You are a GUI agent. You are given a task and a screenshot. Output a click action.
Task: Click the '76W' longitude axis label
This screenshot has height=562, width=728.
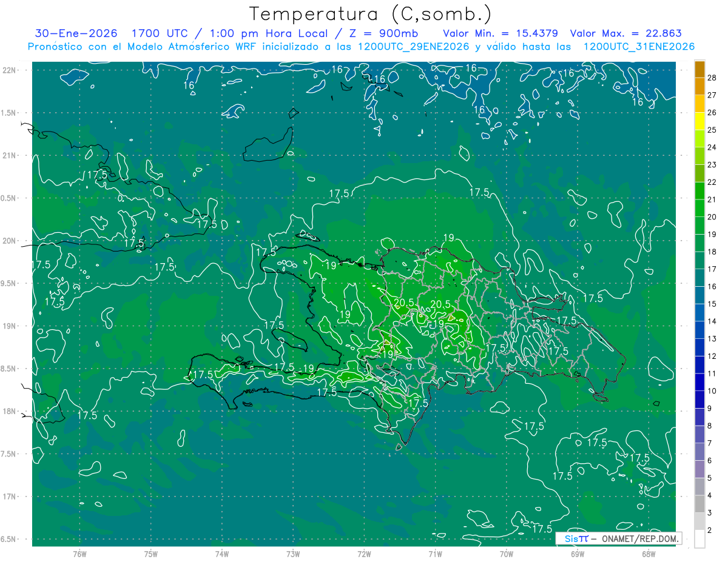point(79,554)
